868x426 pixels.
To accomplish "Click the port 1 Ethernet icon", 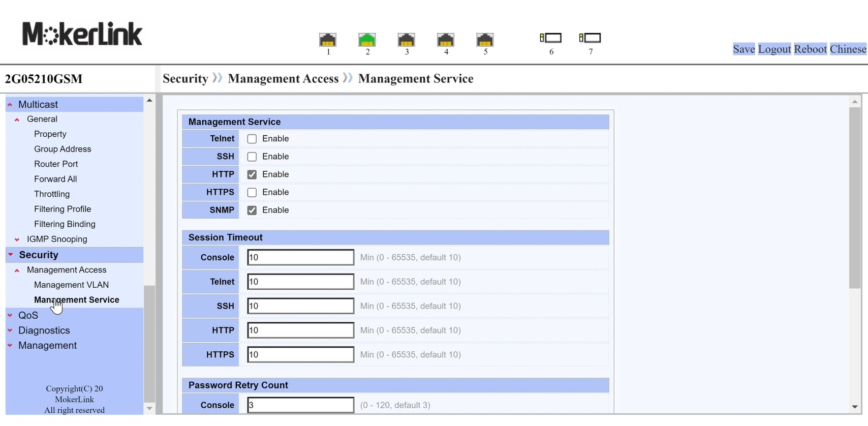I will coord(328,40).
